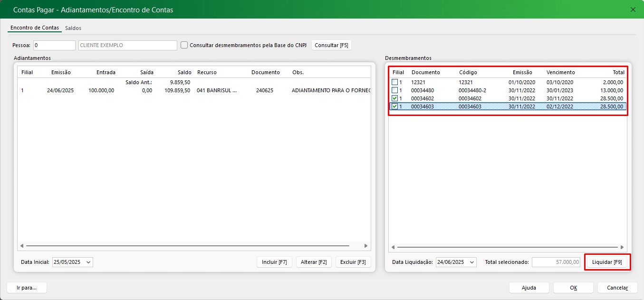Switch to the Saldos tab
The image size is (644, 300).
click(73, 28)
